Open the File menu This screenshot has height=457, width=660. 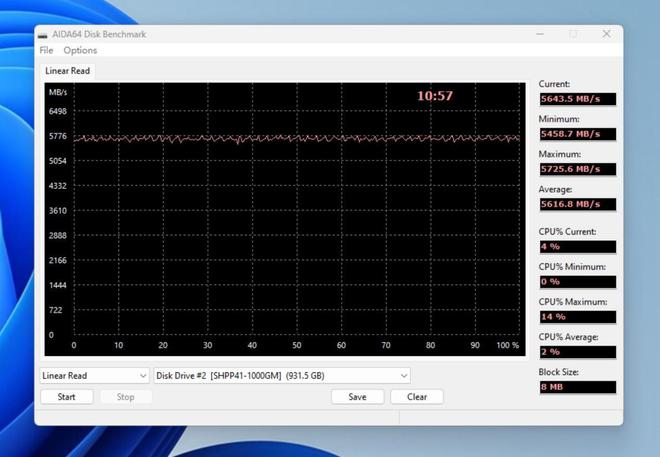point(46,50)
